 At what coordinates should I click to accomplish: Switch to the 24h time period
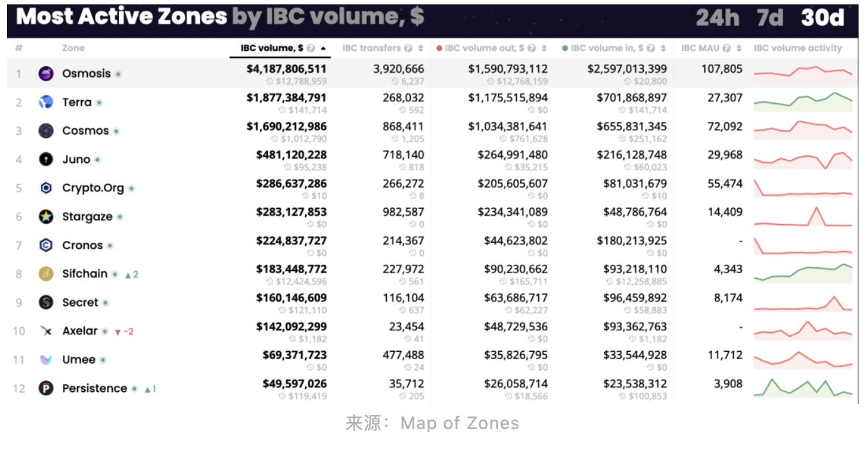717,18
